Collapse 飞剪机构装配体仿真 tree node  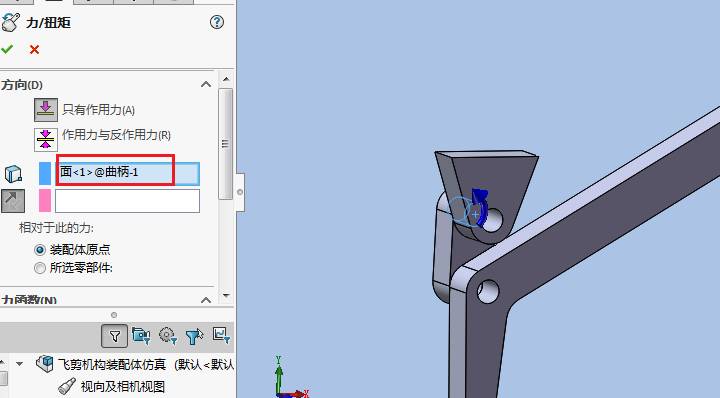[x=19, y=364]
